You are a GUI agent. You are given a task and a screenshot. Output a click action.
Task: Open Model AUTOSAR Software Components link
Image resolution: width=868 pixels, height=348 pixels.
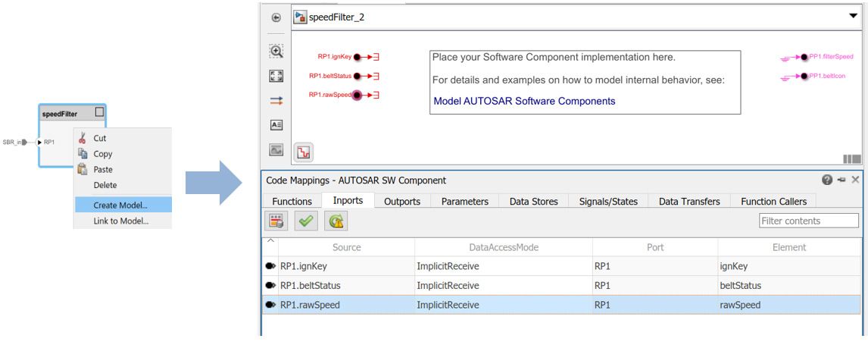(524, 100)
